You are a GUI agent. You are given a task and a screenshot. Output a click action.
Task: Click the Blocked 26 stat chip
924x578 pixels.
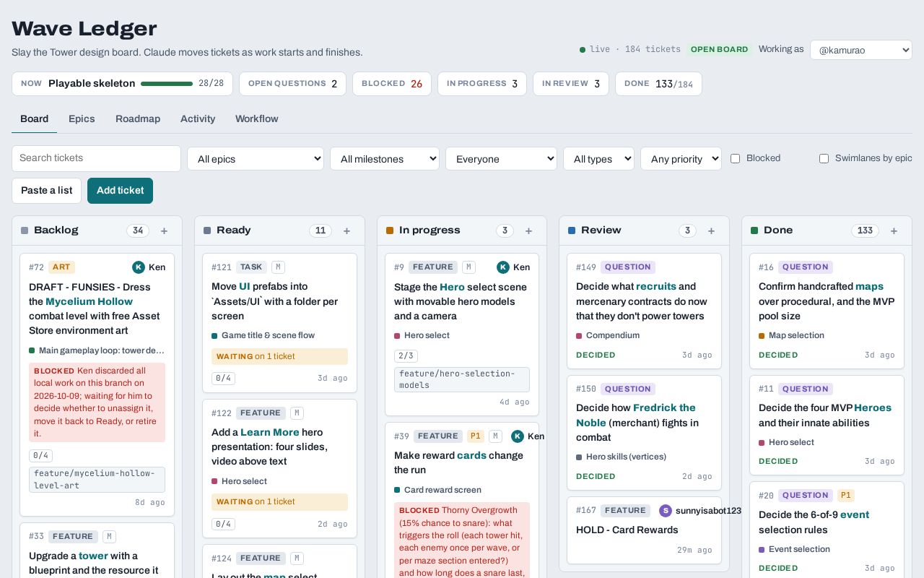click(x=392, y=84)
